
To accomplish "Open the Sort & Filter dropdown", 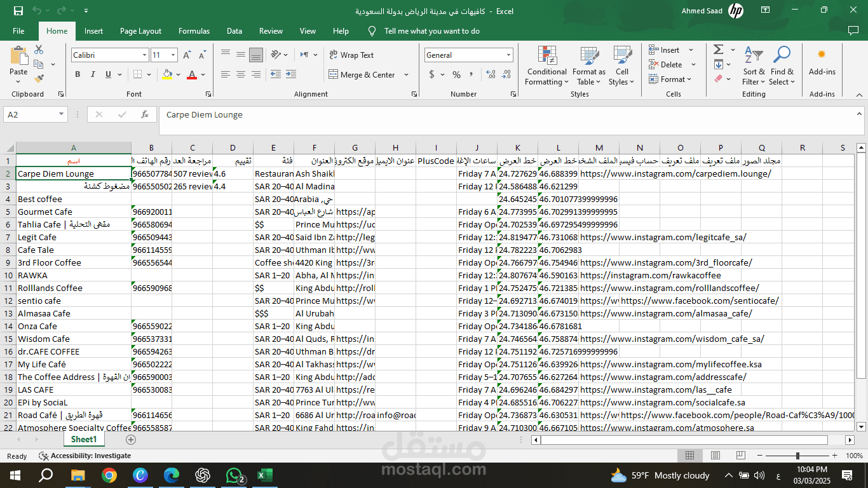I will [x=754, y=65].
